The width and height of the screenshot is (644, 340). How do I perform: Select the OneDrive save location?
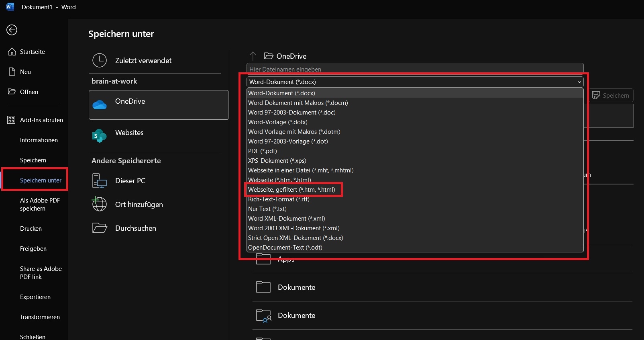pos(159,104)
